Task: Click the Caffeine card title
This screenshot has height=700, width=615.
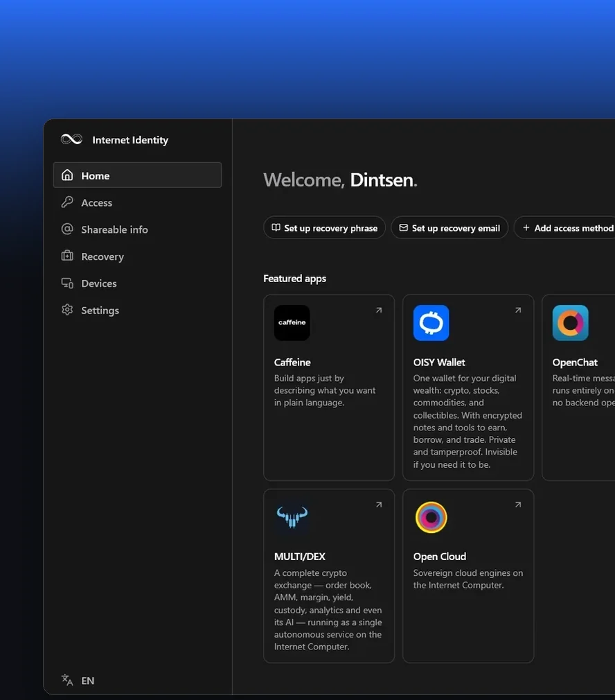Action: [292, 362]
